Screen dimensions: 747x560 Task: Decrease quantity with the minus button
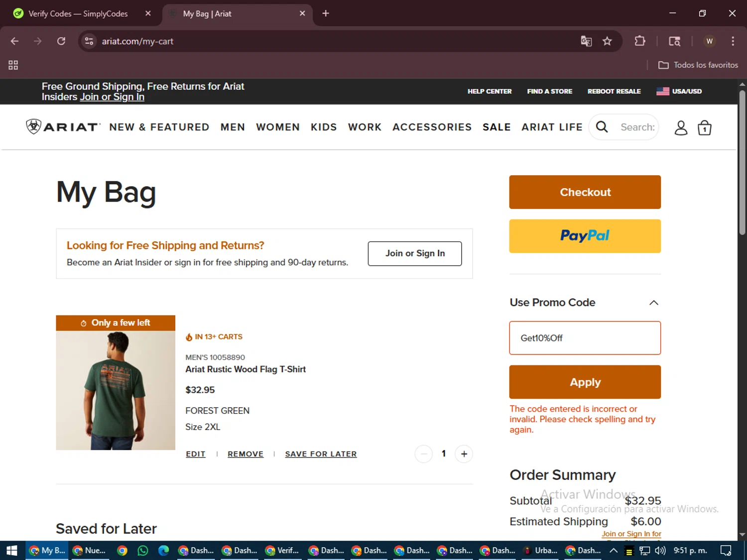pyautogui.click(x=424, y=454)
